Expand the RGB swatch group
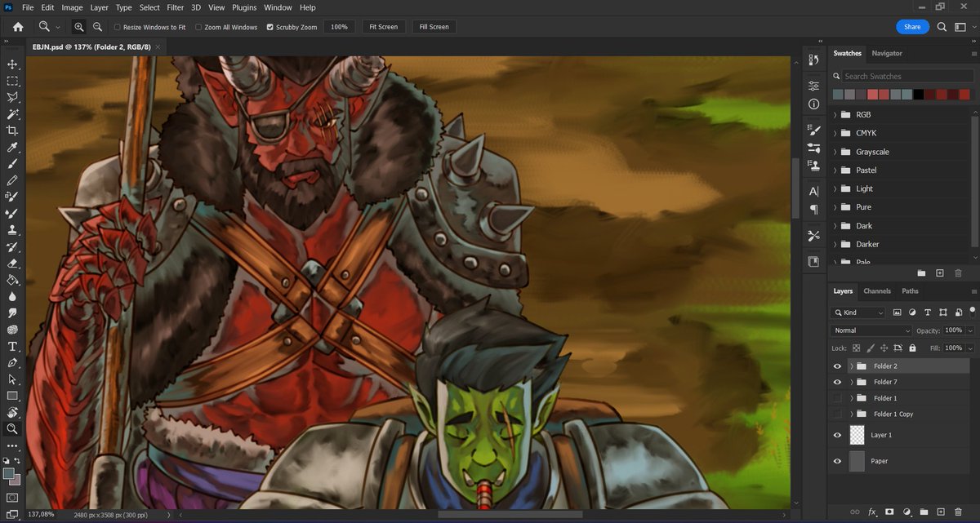Image resolution: width=980 pixels, height=523 pixels. coord(835,114)
